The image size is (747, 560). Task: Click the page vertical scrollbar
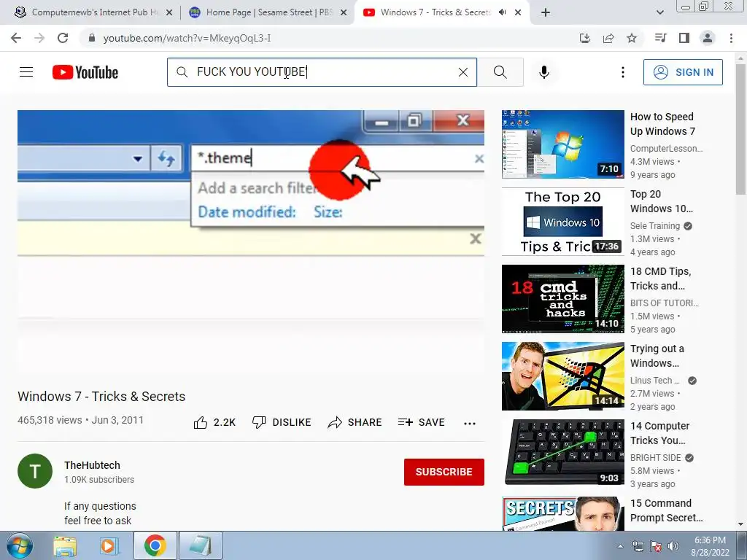point(740,128)
